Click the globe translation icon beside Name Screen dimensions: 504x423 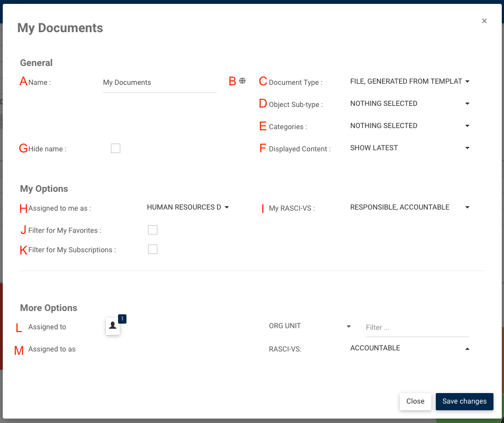[242, 81]
